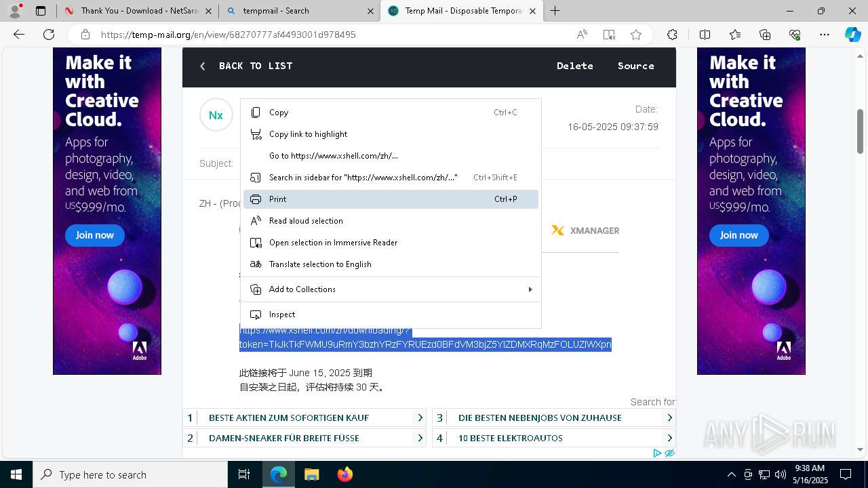Go back using the browser back arrow
This screenshot has height=488, width=868.
[19, 35]
